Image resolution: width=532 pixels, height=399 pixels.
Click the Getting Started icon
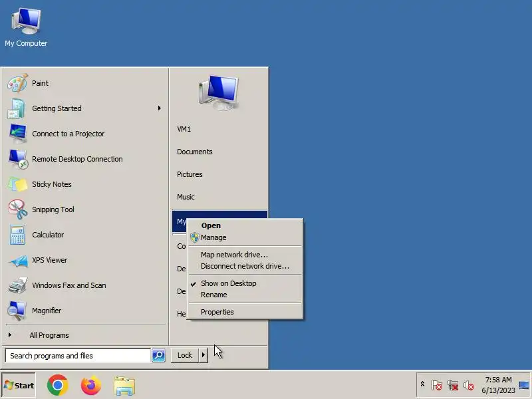pyautogui.click(x=17, y=108)
